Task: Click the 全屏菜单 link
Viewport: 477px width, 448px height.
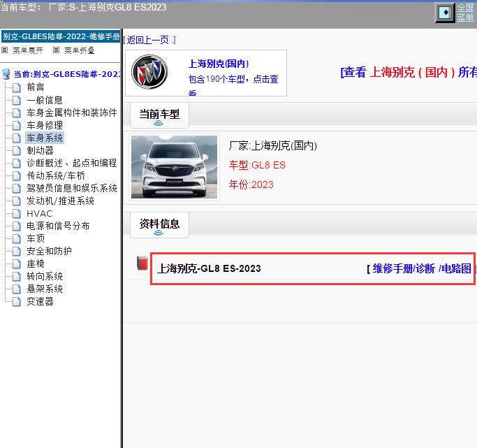Action: coord(465,13)
